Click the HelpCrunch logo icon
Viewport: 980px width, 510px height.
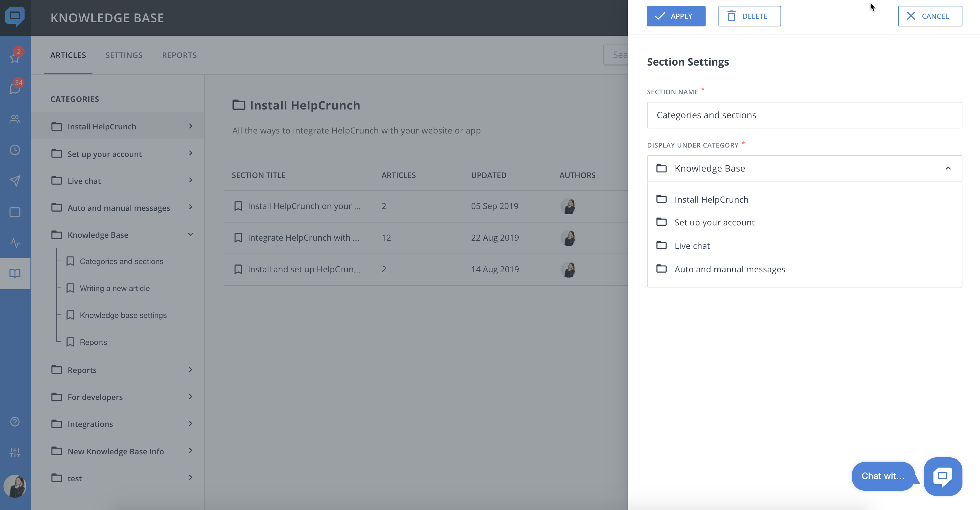click(15, 17)
